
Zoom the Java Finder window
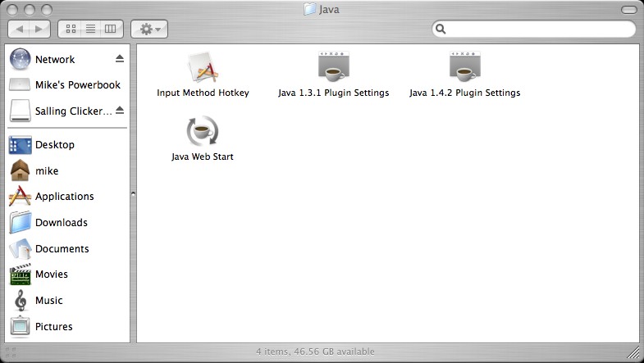47,10
